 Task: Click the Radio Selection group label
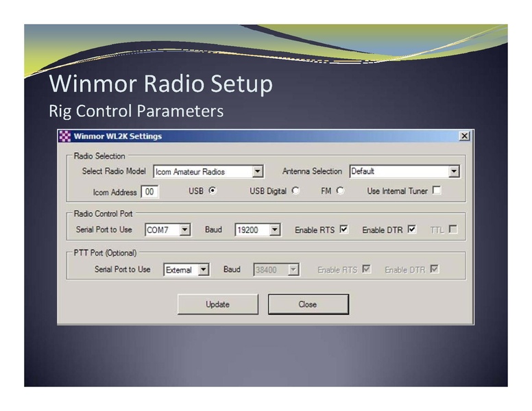point(99,156)
